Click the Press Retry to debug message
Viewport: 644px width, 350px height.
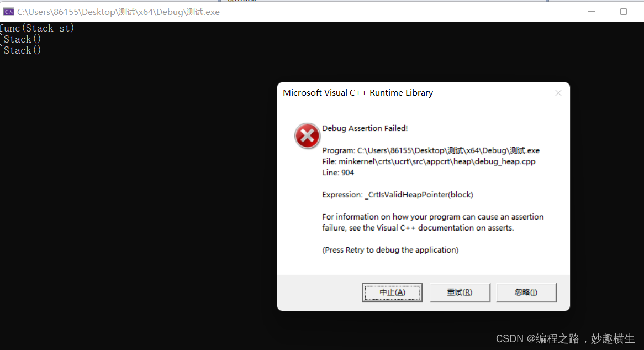390,250
